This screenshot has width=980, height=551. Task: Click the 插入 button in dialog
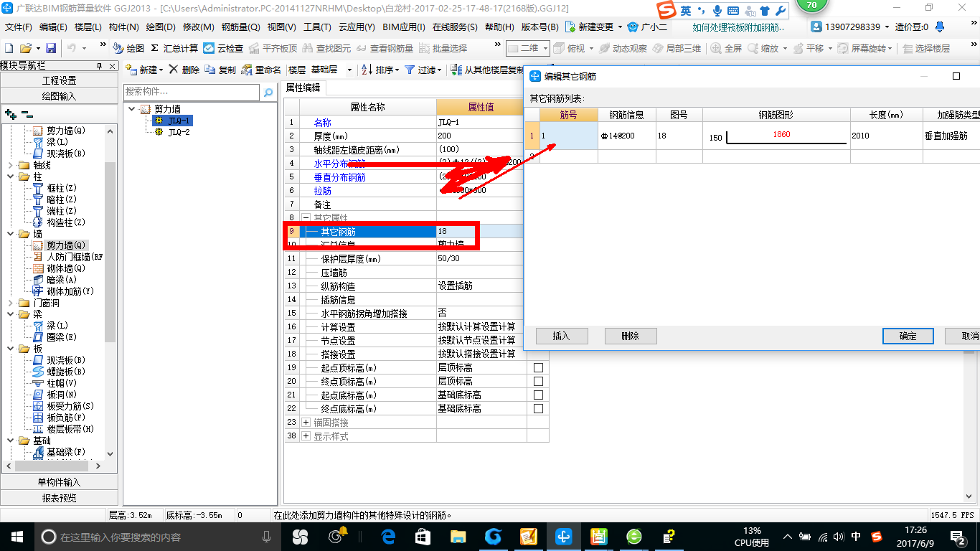(x=562, y=336)
